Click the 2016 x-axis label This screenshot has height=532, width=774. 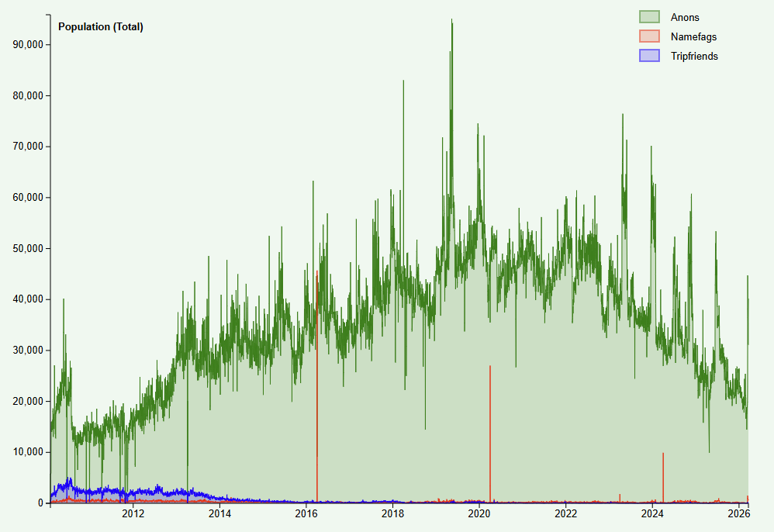[x=306, y=513]
